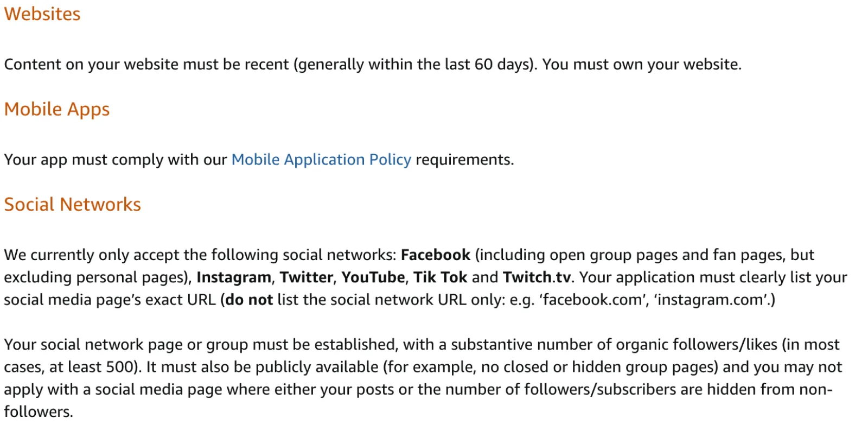Click the Mobile Apps section heading
Screen dimensions: 868x443
(x=57, y=109)
